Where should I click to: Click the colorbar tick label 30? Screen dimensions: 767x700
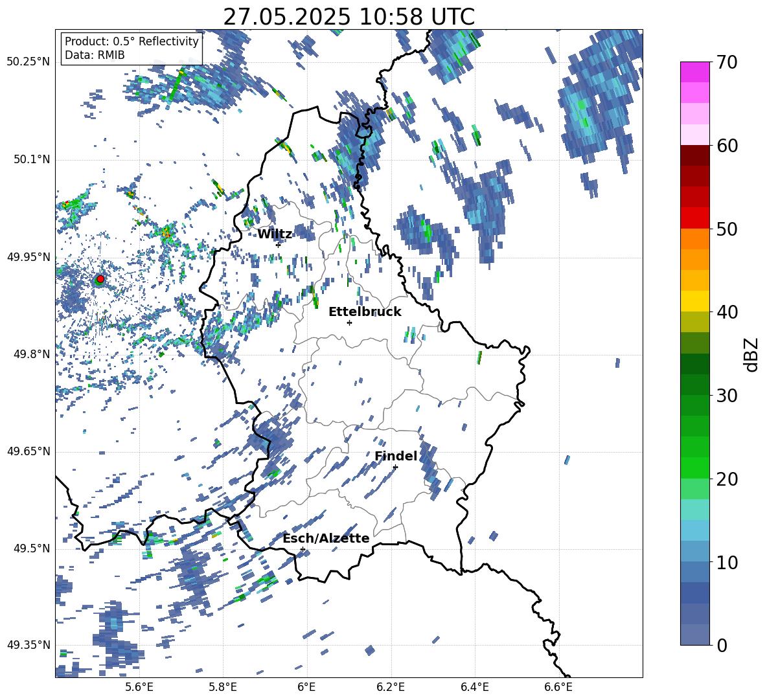click(x=727, y=396)
